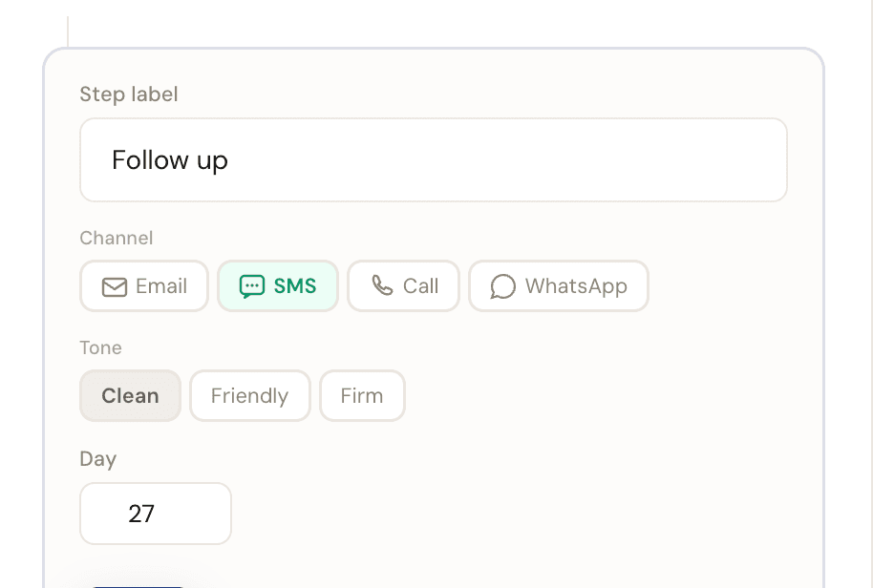Pick WhatsApp as the channel
The width and height of the screenshot is (873, 588).
coord(559,286)
